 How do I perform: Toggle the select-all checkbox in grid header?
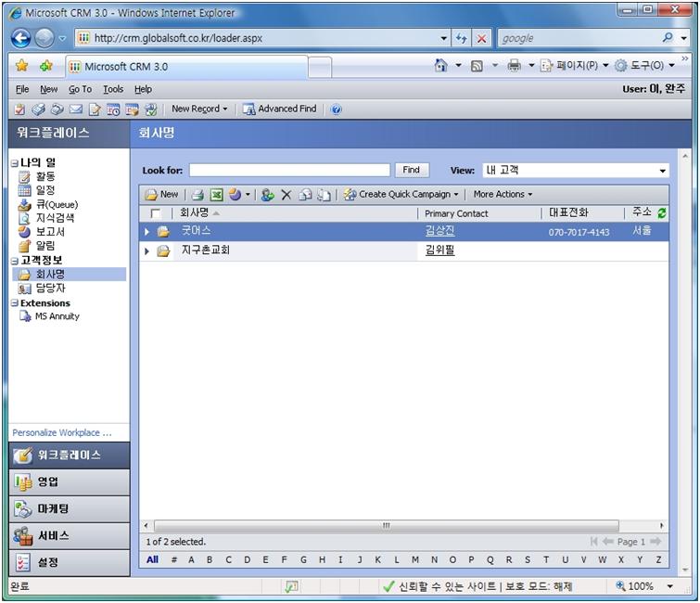(x=156, y=213)
